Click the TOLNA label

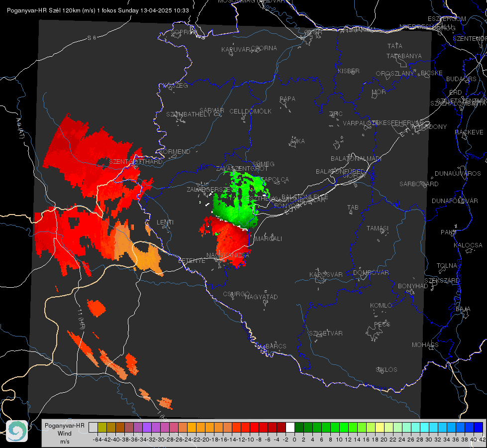pyautogui.click(x=447, y=266)
